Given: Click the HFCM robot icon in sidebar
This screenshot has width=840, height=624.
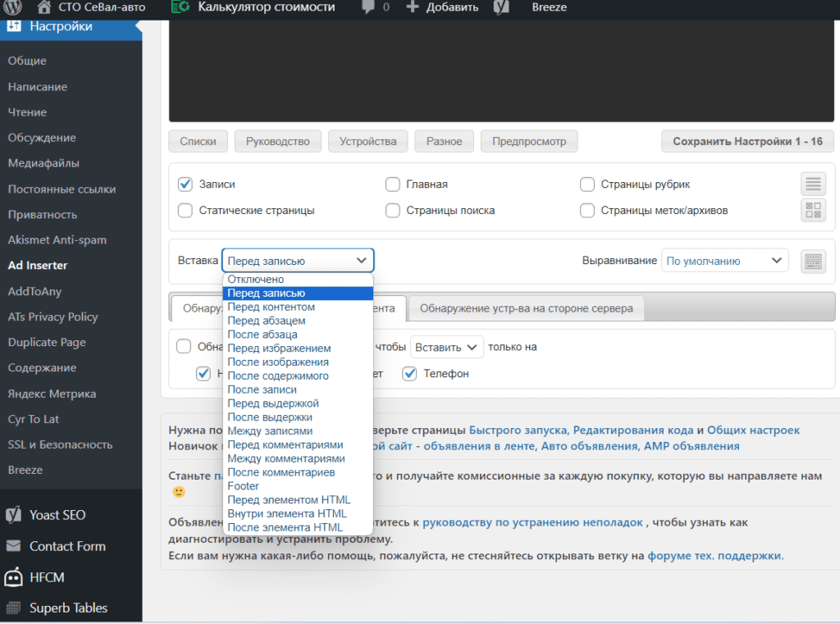Looking at the screenshot, I should (x=13, y=577).
